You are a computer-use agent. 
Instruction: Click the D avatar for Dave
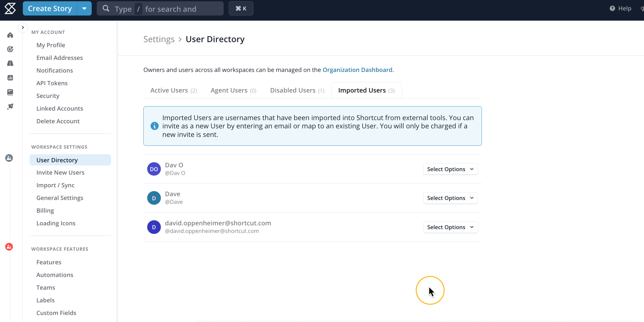154,198
